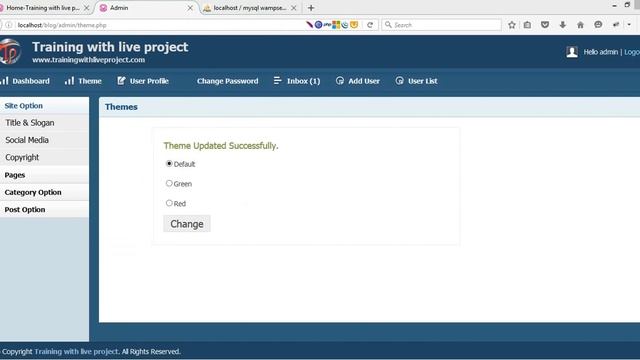Click the User Profile pencil icon
The height and width of the screenshot is (360, 640).
(x=121, y=80)
